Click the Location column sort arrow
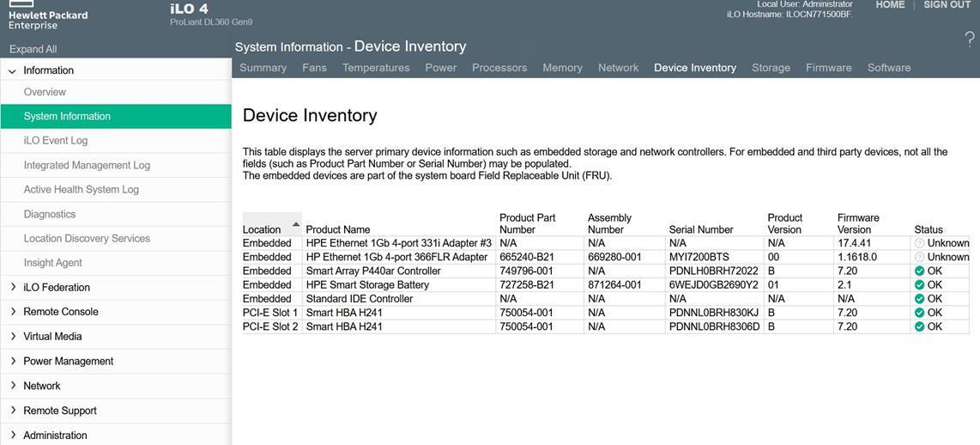 (296, 225)
